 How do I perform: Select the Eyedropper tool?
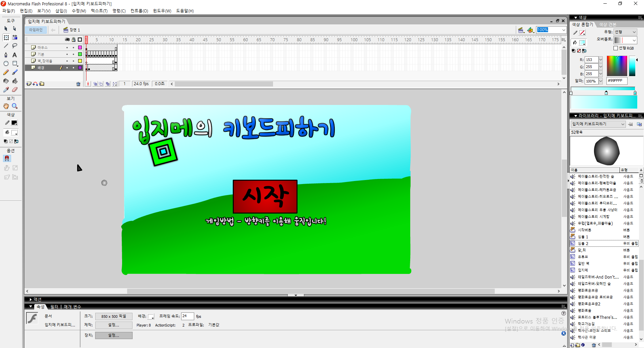[x=6, y=90]
